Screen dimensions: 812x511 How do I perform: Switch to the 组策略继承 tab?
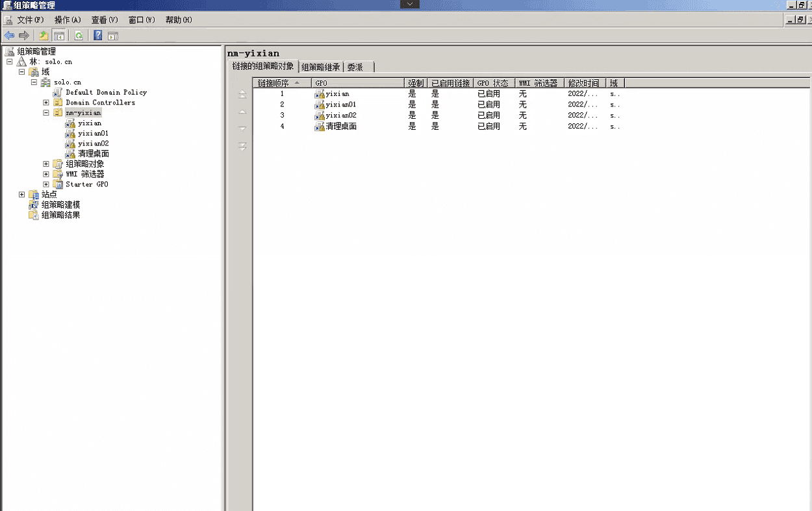321,67
